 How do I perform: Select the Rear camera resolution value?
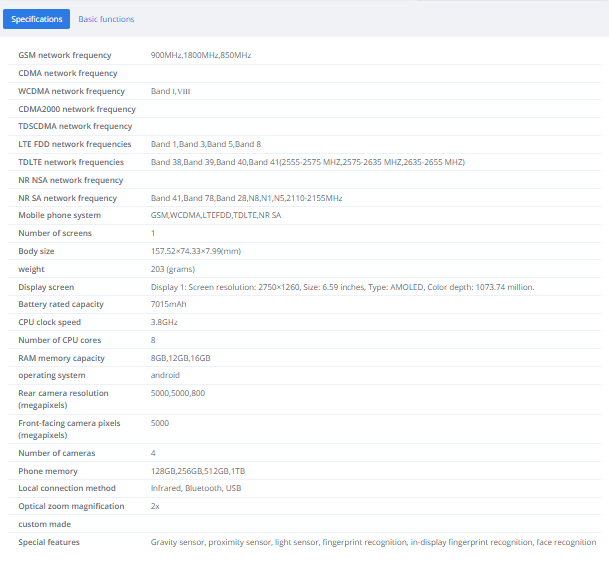(x=178, y=393)
